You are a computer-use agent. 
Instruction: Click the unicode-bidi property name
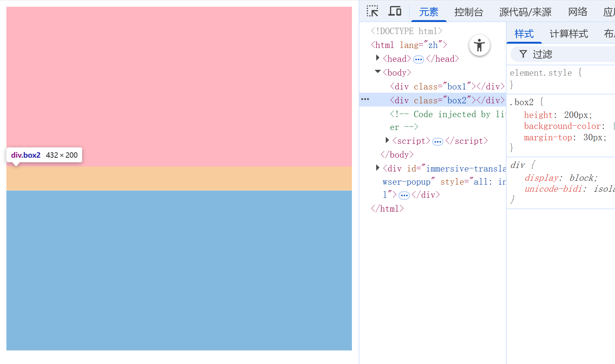(553, 189)
